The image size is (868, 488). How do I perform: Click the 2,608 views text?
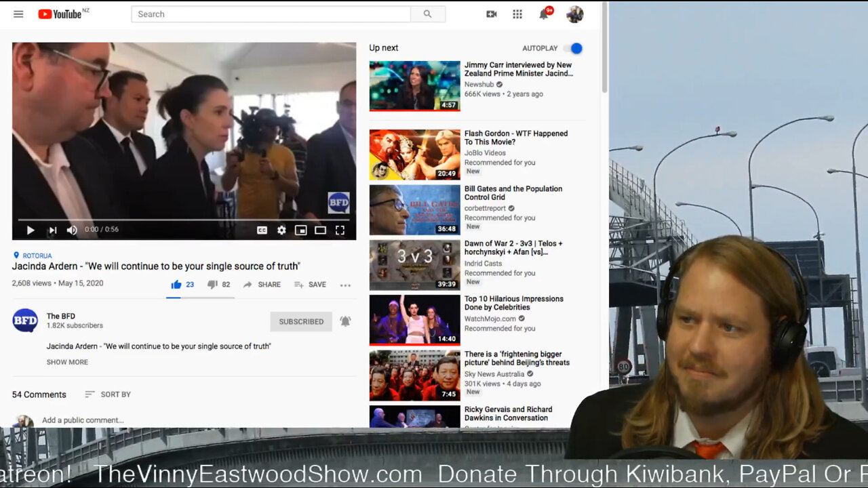tap(32, 283)
